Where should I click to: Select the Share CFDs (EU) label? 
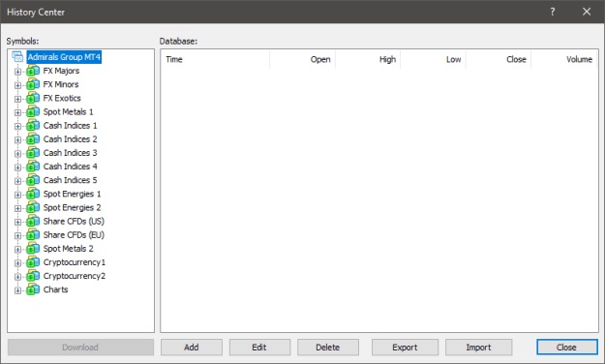(74, 235)
